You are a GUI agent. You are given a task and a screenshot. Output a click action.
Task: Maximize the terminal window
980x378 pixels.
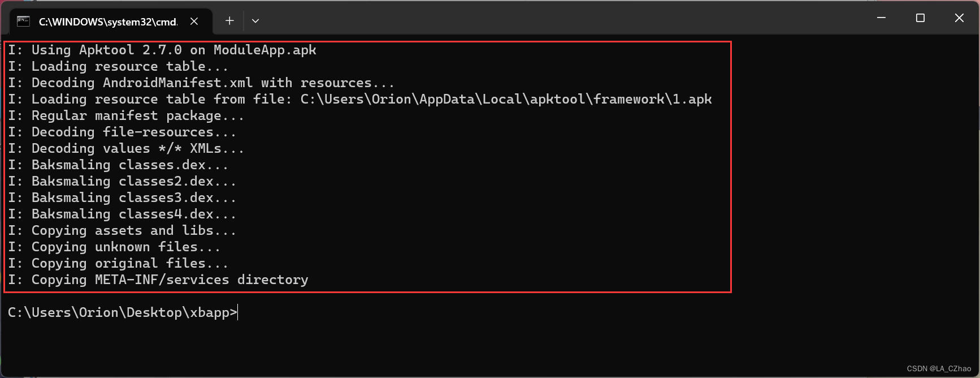920,18
